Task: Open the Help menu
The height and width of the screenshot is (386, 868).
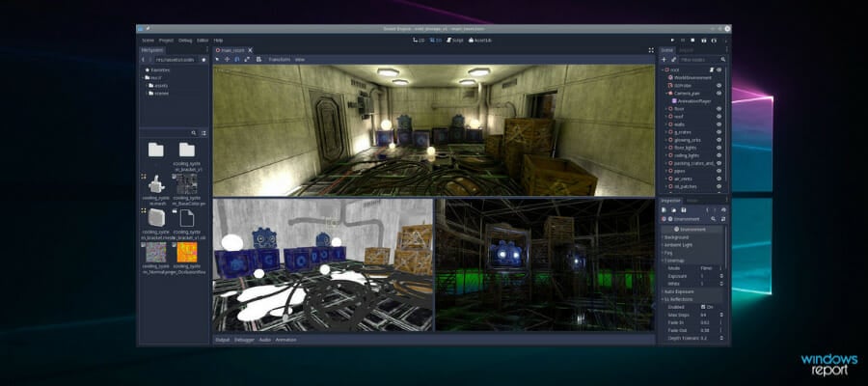Action: click(x=218, y=41)
